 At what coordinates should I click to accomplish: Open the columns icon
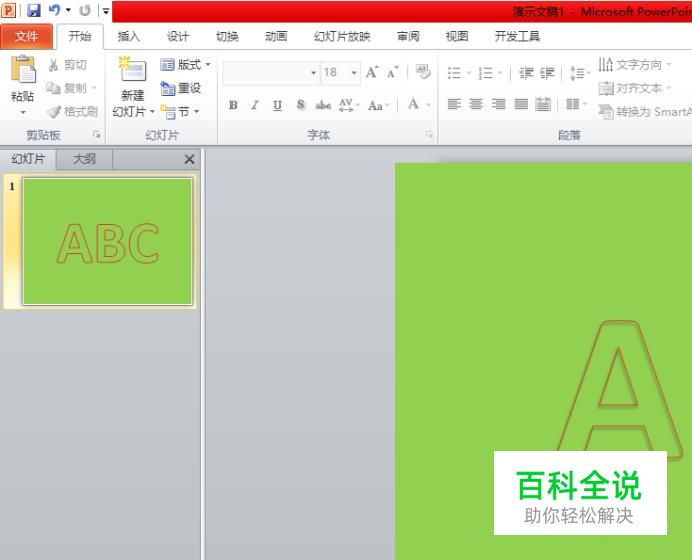575,104
